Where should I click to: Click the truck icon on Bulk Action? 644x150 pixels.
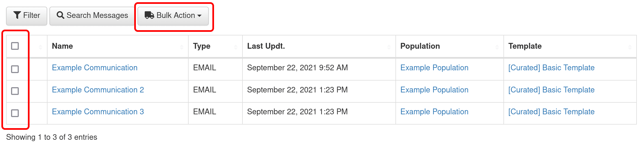[149, 15]
